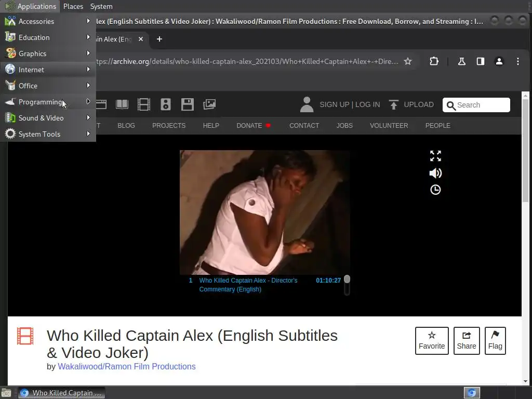Screen dimensions: 532x399
Task: Open a new browser tab
Action: point(159,39)
